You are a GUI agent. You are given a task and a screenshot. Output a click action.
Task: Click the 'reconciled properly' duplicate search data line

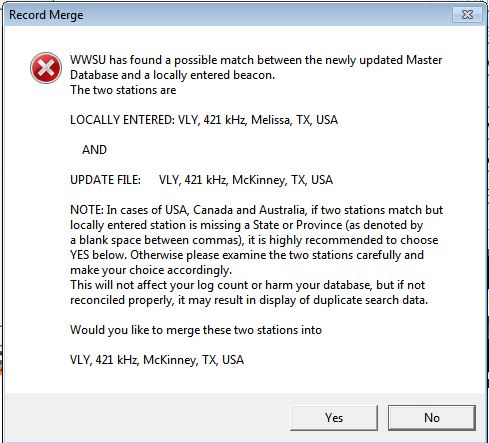coord(249,300)
